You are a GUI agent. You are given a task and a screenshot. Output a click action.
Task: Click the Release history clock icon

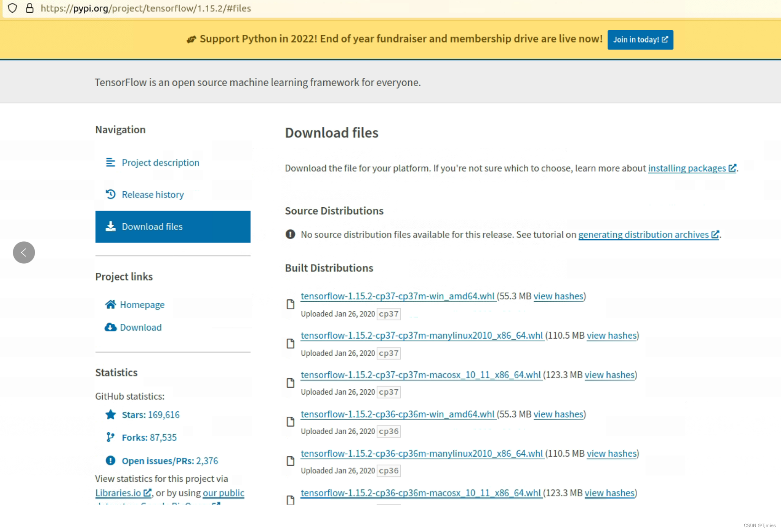point(110,194)
